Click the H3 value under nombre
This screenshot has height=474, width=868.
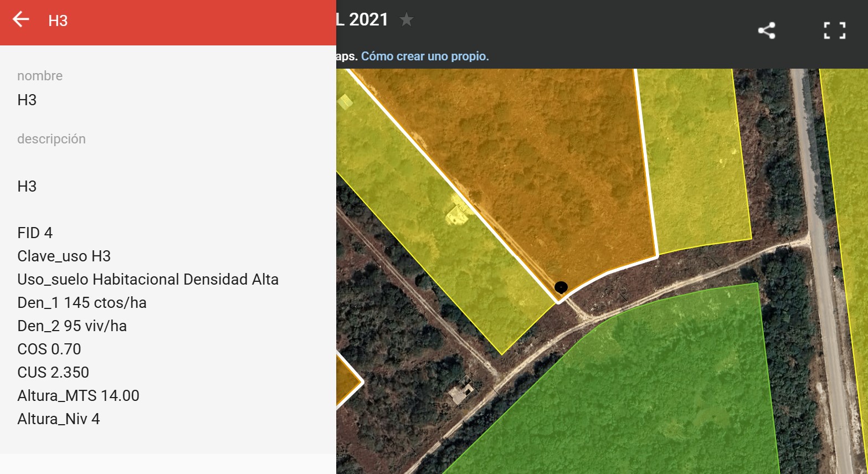(27, 100)
